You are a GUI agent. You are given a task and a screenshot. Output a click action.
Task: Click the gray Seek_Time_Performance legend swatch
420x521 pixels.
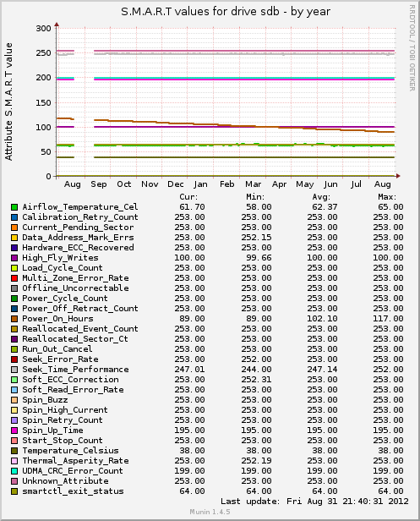(14, 370)
